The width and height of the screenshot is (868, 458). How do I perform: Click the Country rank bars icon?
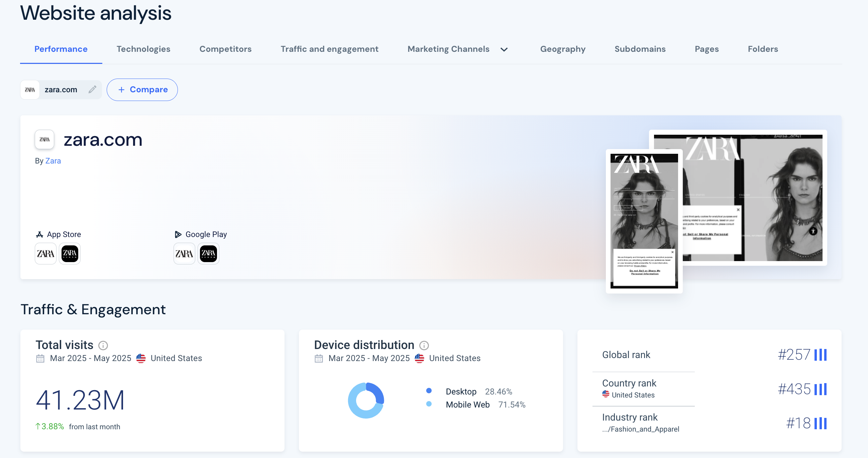click(x=821, y=389)
